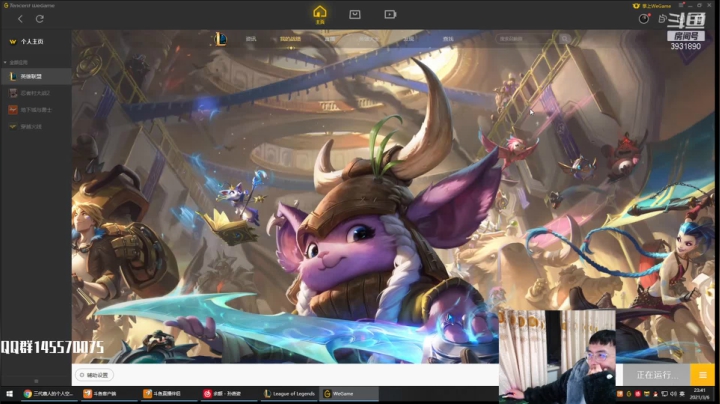Screen dimensions: 720x404
Task: Open the yellow hamburger menu beside 正在运行
Action: 703,375
